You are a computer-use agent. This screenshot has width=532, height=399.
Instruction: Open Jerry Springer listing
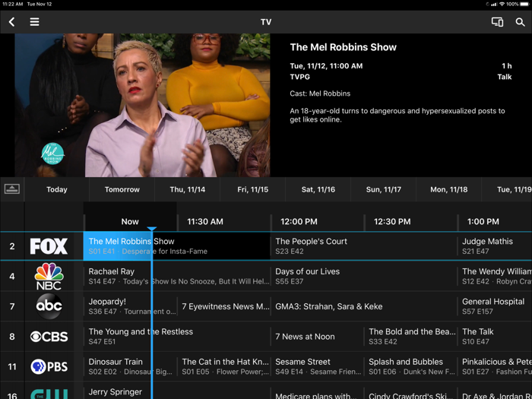pyautogui.click(x=177, y=391)
